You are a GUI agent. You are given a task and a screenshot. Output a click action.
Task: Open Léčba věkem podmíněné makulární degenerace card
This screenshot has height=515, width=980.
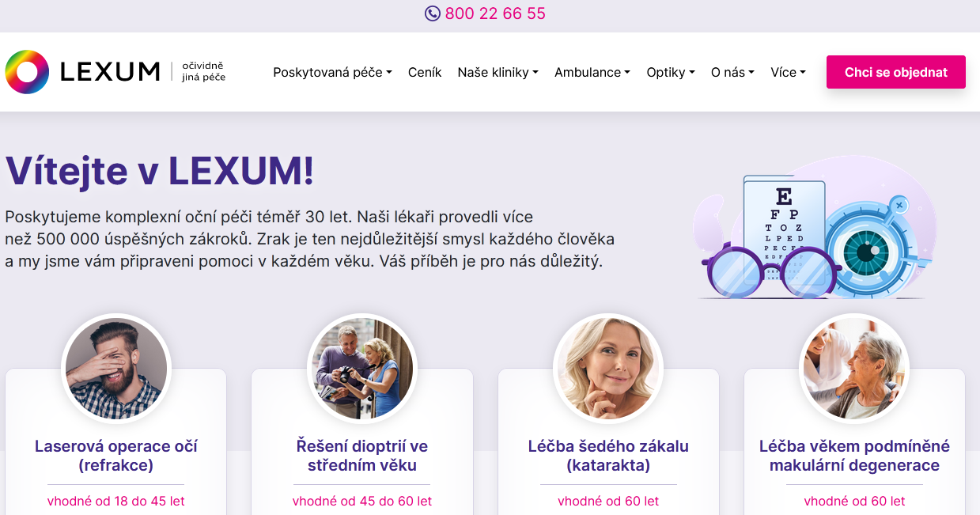[854, 456]
